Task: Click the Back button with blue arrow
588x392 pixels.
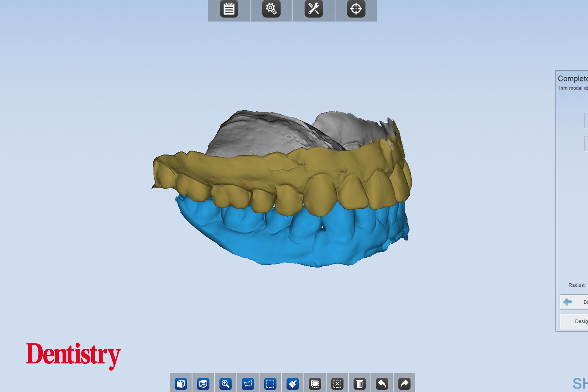Action: pos(574,302)
